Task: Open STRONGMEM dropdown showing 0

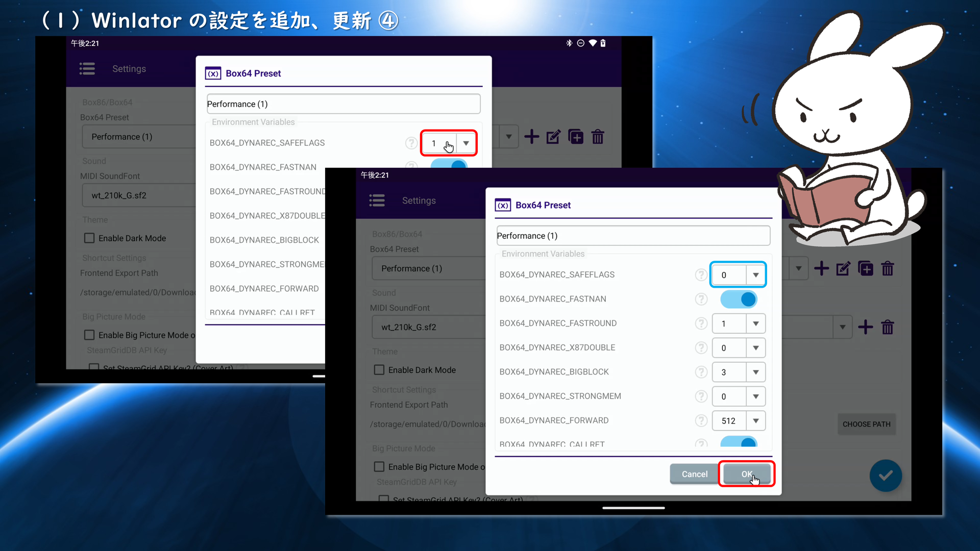Action: 738,396
